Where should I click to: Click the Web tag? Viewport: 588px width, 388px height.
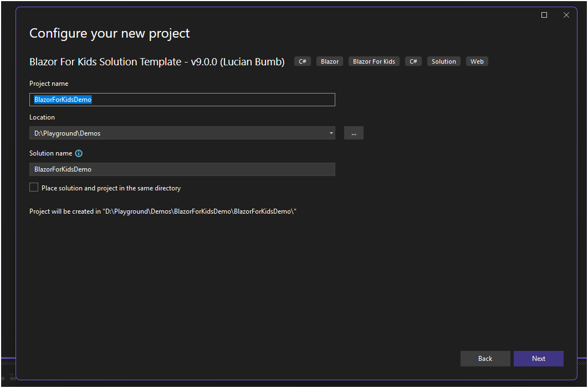click(477, 61)
